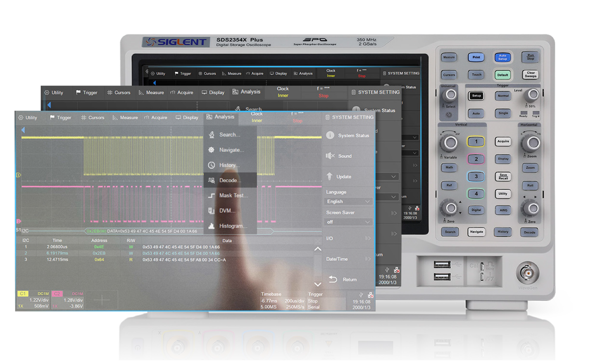Expand the Date/Time submenu
Viewport: 597px width, 364px height.
click(348, 259)
